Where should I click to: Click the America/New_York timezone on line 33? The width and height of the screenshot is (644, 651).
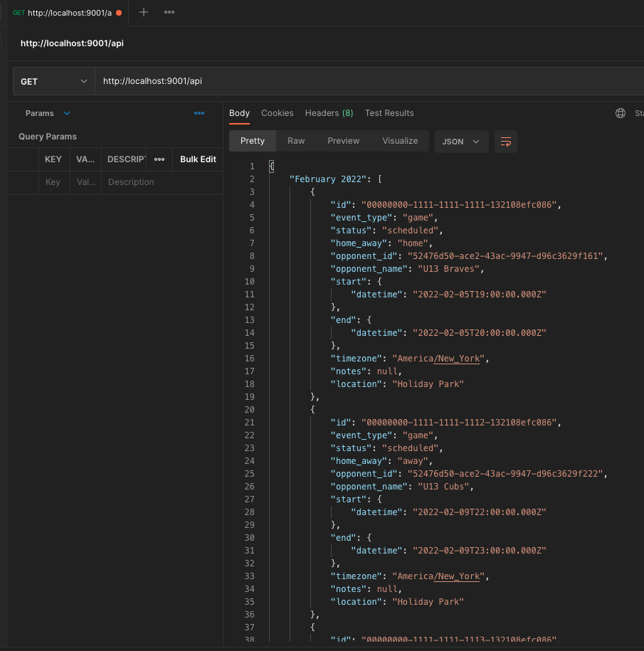[x=438, y=576]
